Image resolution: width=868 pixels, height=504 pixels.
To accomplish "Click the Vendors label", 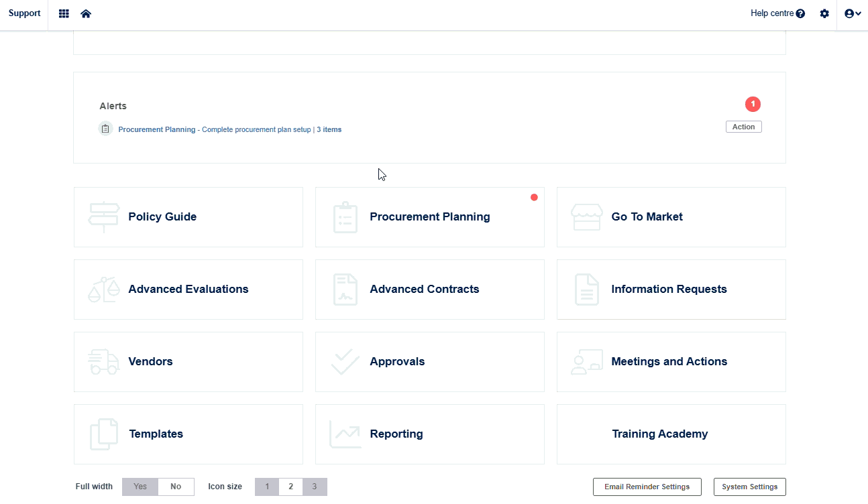I will (x=150, y=362).
